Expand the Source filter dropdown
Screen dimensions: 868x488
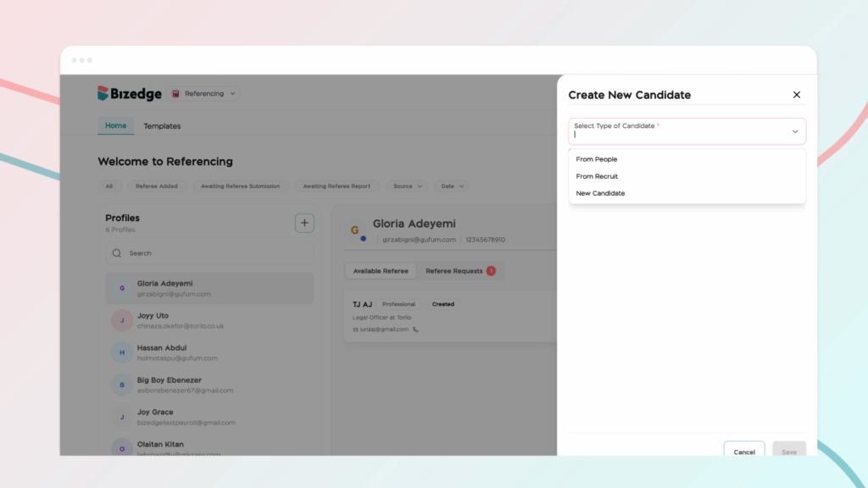coord(408,186)
